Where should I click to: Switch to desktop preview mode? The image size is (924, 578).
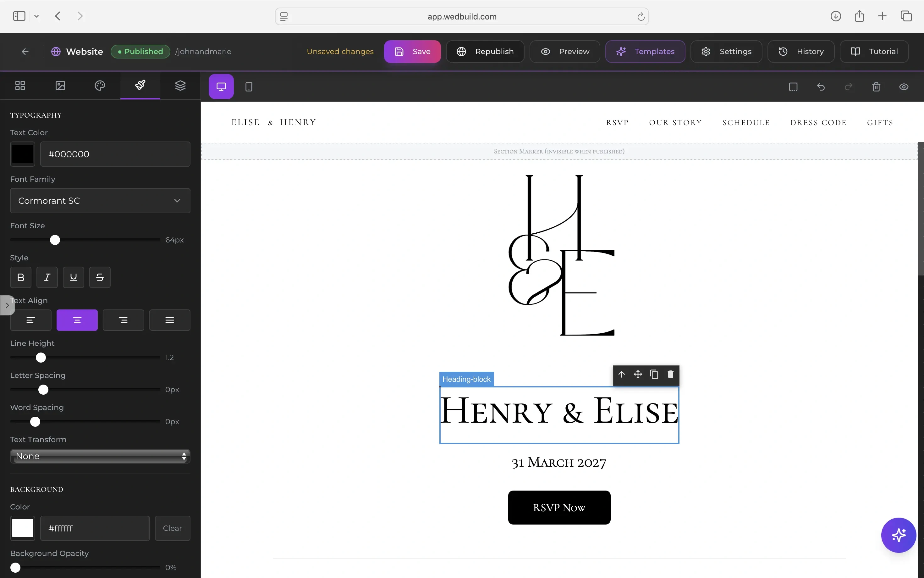221,87
